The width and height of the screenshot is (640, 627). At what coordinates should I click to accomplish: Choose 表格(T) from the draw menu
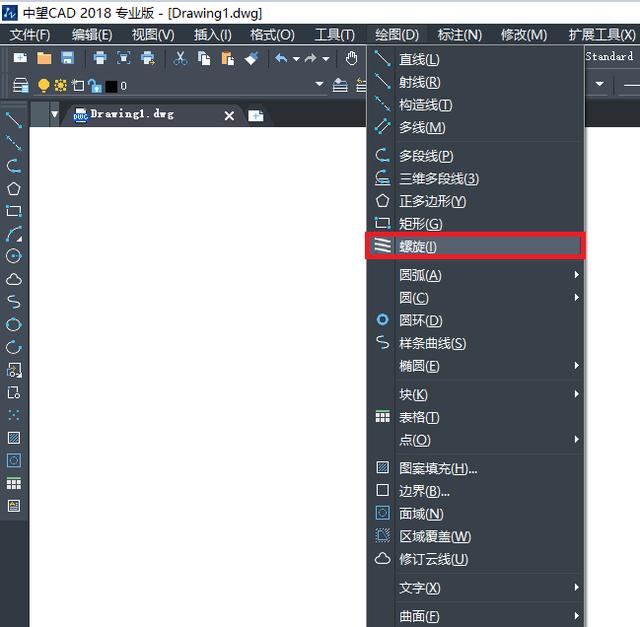(x=476, y=417)
